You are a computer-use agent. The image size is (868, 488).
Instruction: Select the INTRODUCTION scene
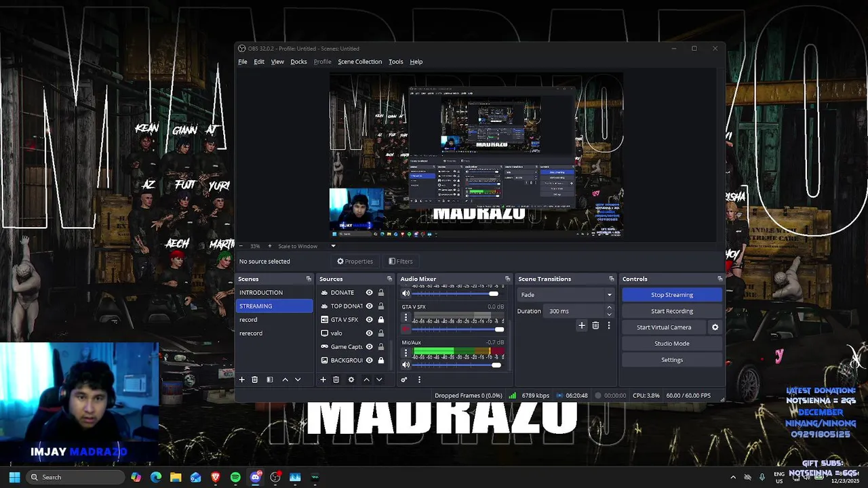point(275,293)
